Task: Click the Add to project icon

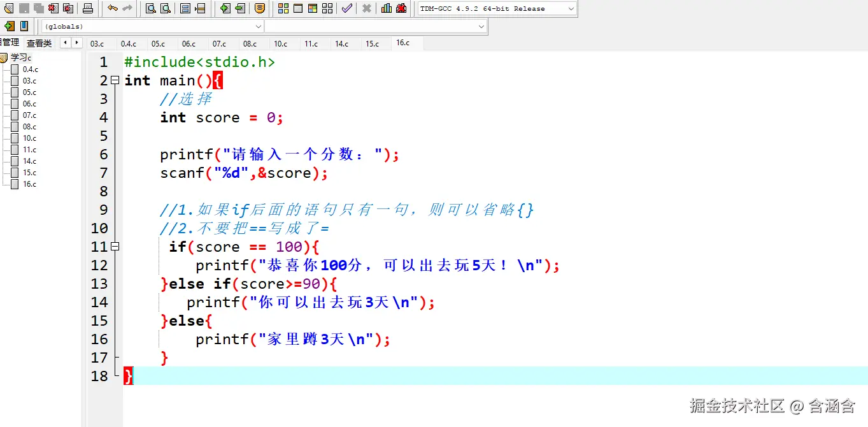Action: [x=225, y=8]
